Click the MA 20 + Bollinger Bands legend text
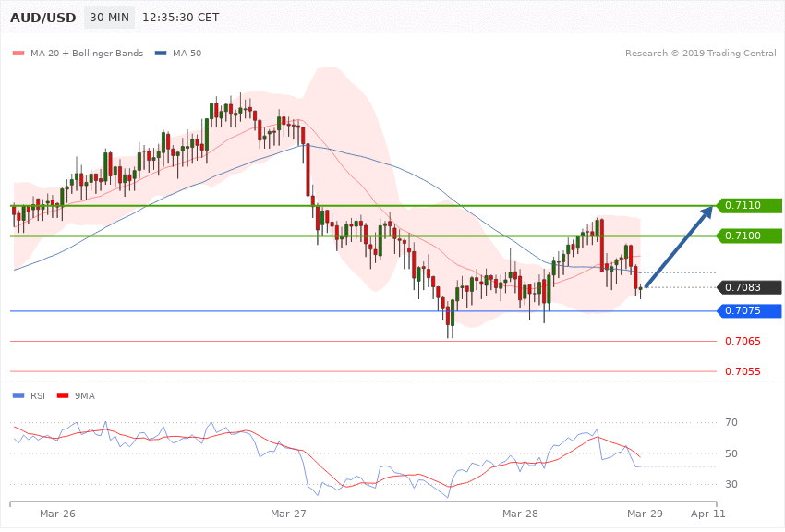The width and height of the screenshot is (785, 532). [x=87, y=54]
